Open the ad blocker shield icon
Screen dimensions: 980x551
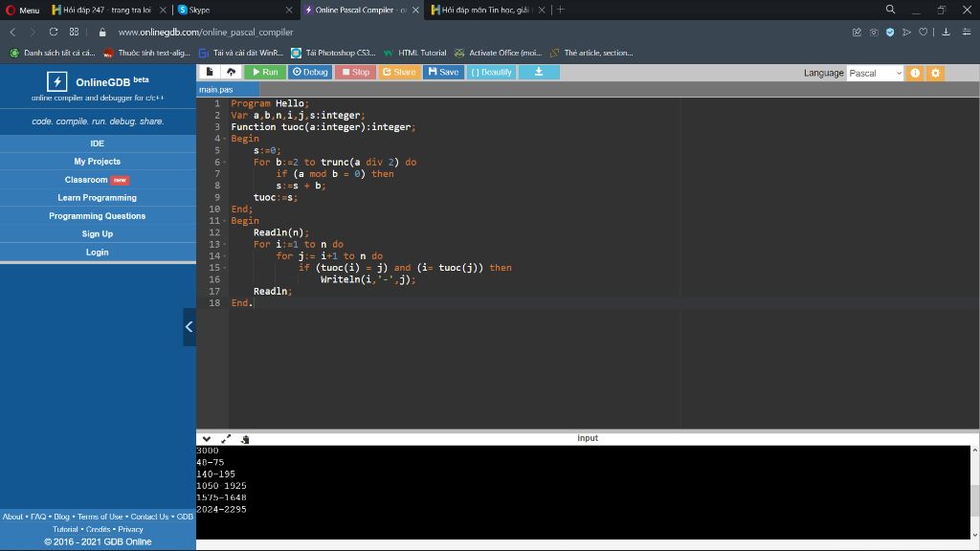[890, 33]
